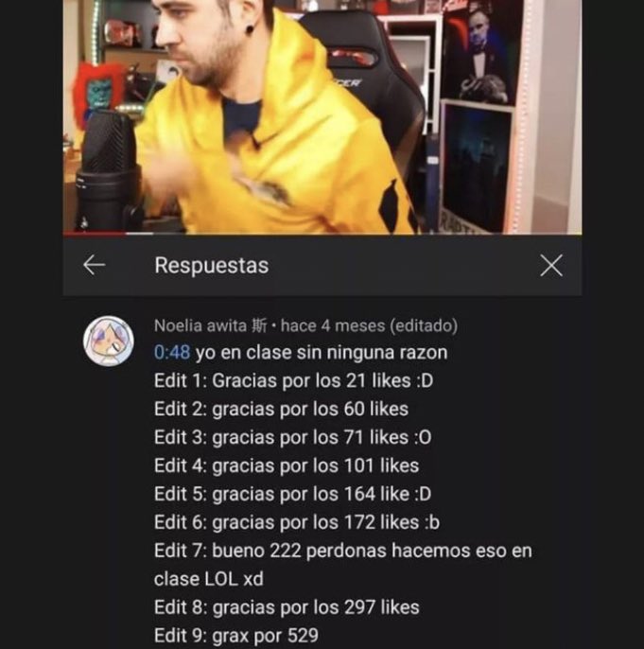Go back using the left arrow icon
The width and height of the screenshot is (644, 649).
(x=95, y=265)
